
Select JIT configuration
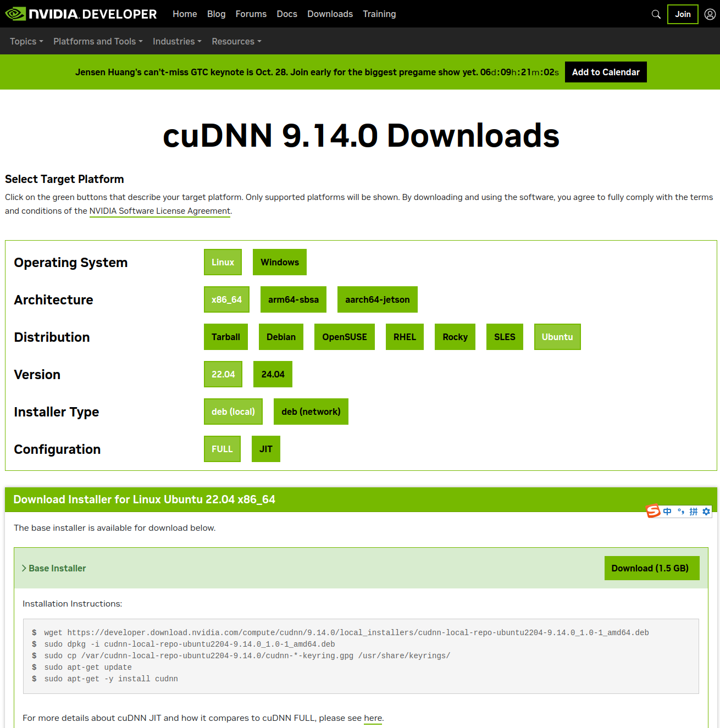266,449
